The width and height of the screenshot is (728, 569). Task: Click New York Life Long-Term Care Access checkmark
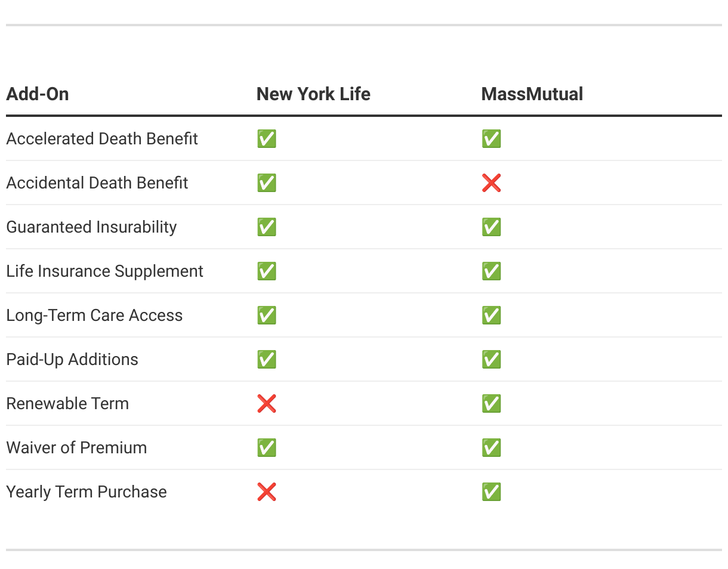pyautogui.click(x=267, y=316)
